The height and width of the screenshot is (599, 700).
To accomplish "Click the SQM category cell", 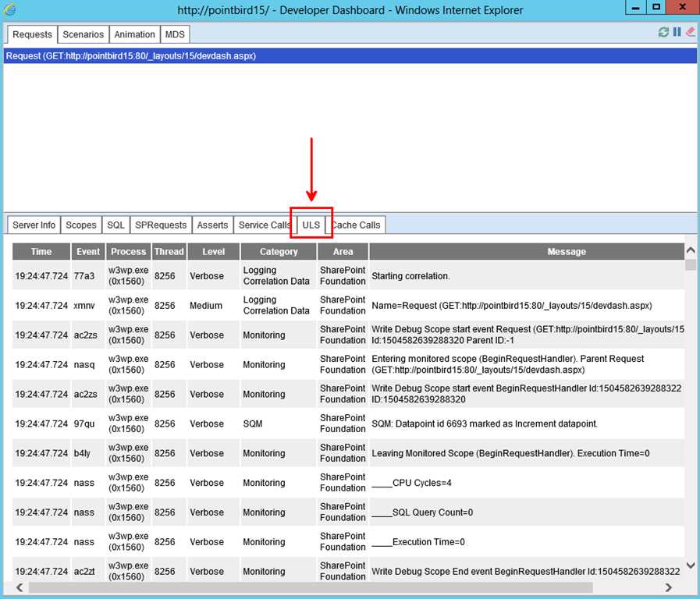I will point(253,424).
